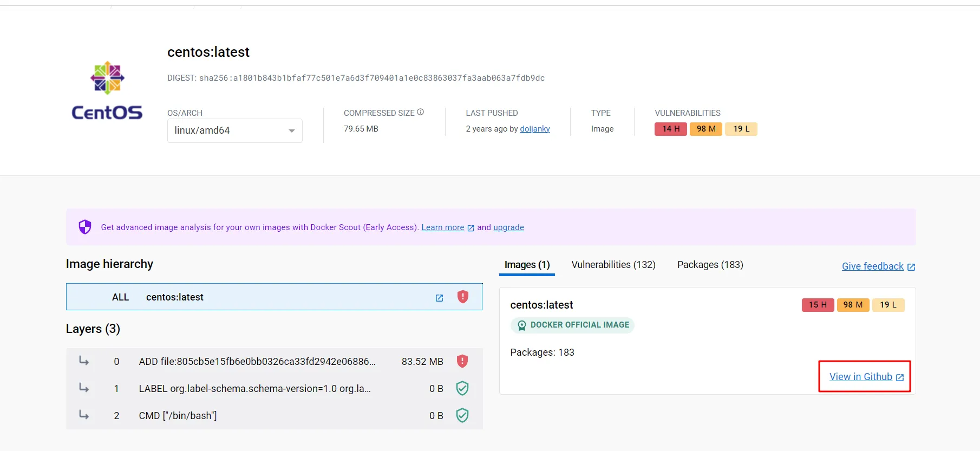Image resolution: width=980 pixels, height=451 pixels.
Task: Click the 19 L badge in image card
Action: [888, 305]
